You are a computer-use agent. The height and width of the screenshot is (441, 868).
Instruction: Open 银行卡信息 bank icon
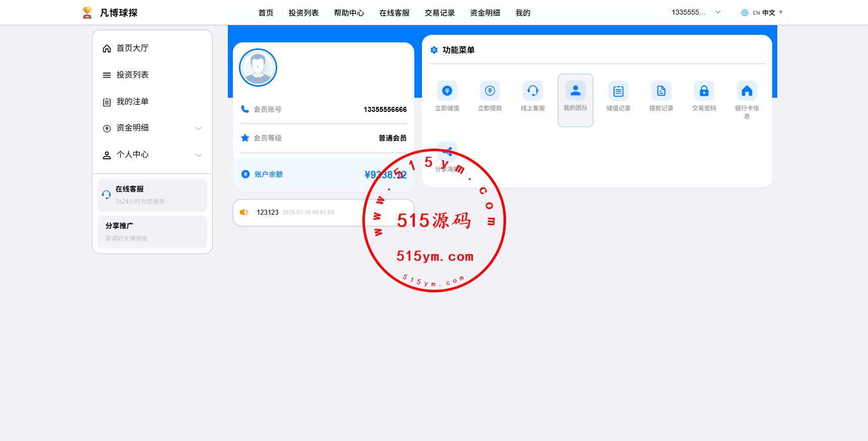tap(747, 91)
